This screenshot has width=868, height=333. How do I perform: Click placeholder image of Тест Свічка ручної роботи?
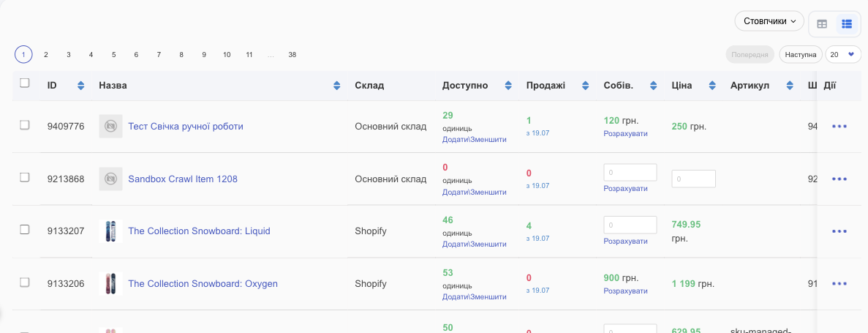click(x=110, y=127)
